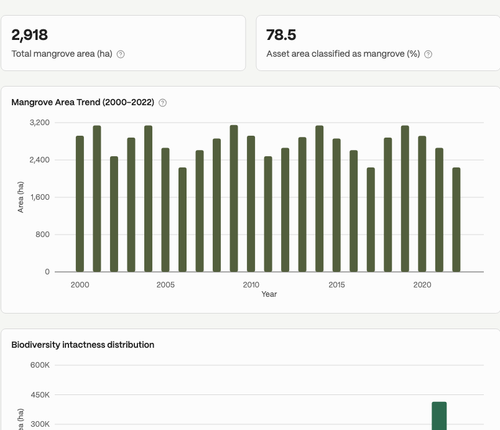Click the 2,918 total mangrove area value
The image size is (500, 430).
[x=30, y=35]
